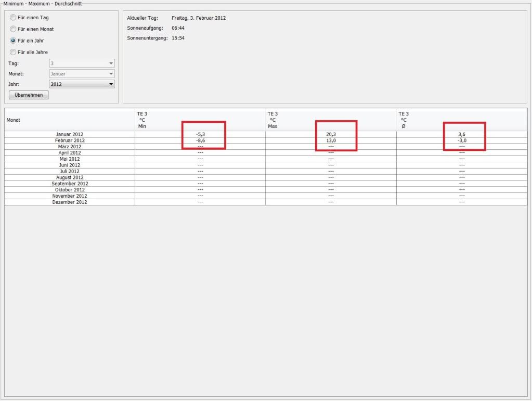Click the Monat column header
532x401 pixels.
69,120
